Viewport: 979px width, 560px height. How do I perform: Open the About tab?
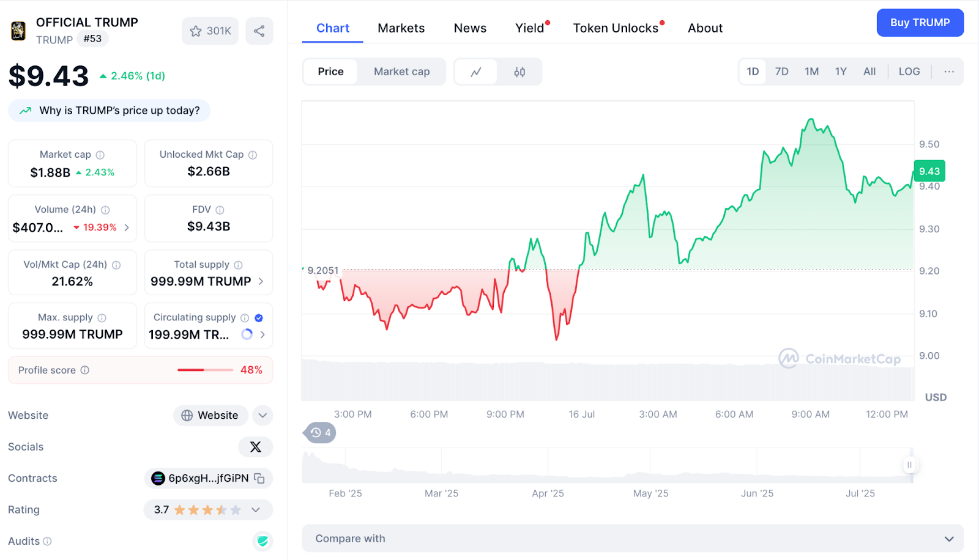coord(705,28)
